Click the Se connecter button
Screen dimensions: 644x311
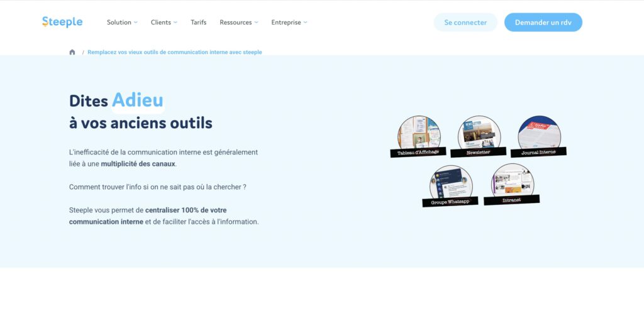465,23
